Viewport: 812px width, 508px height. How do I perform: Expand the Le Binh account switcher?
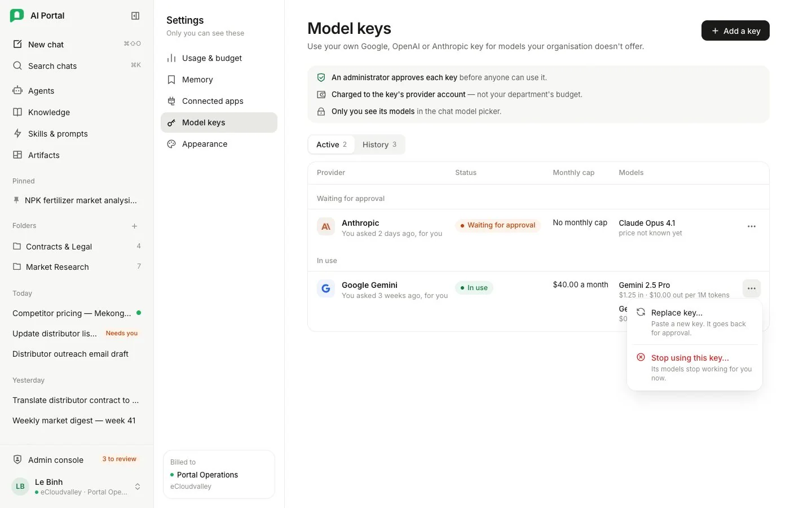(138, 487)
